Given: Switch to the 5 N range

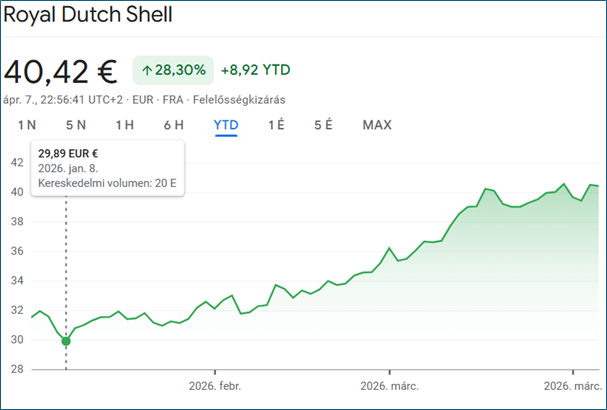Looking at the screenshot, I should tap(76, 125).
